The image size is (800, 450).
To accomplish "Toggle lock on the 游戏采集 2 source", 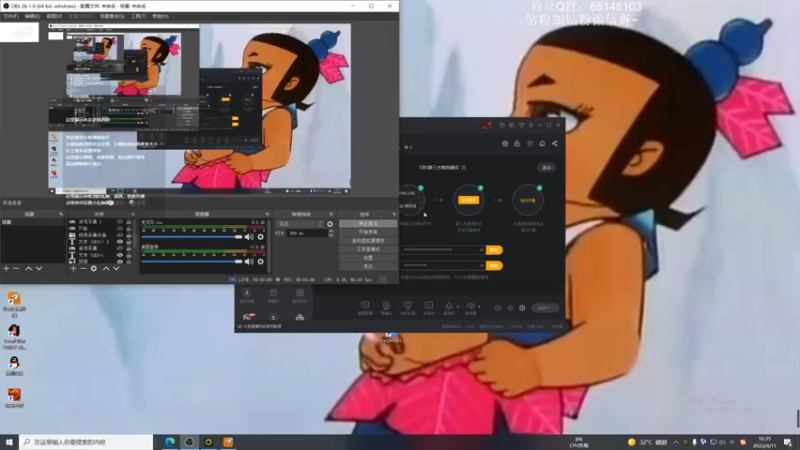I will tap(129, 222).
